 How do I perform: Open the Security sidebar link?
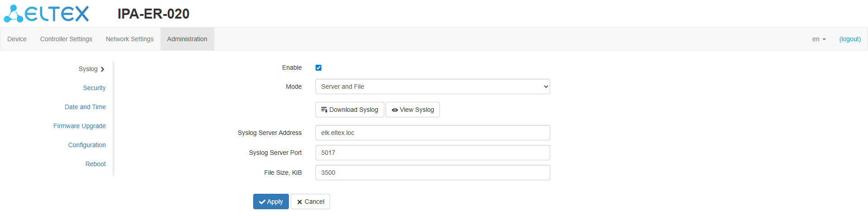94,88
